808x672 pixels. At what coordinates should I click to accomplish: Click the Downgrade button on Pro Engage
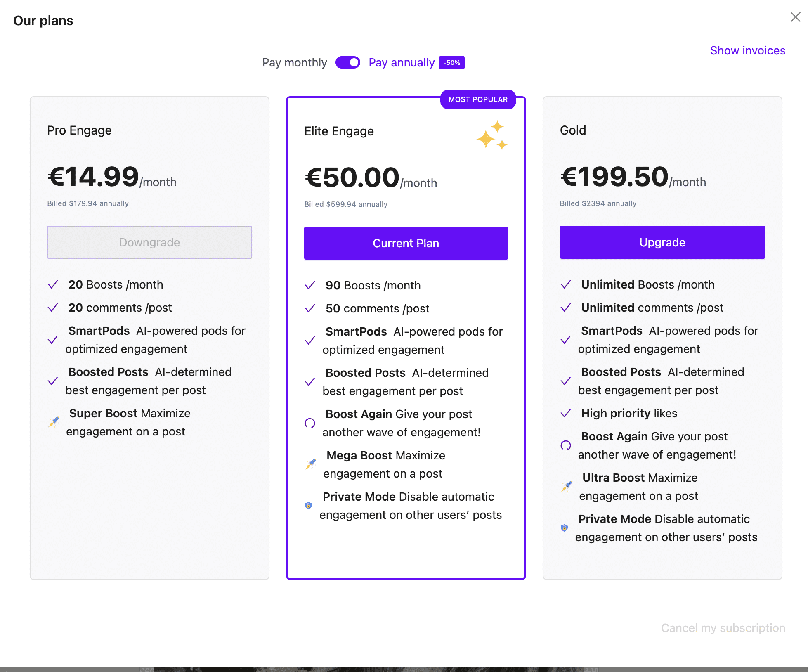click(x=149, y=242)
